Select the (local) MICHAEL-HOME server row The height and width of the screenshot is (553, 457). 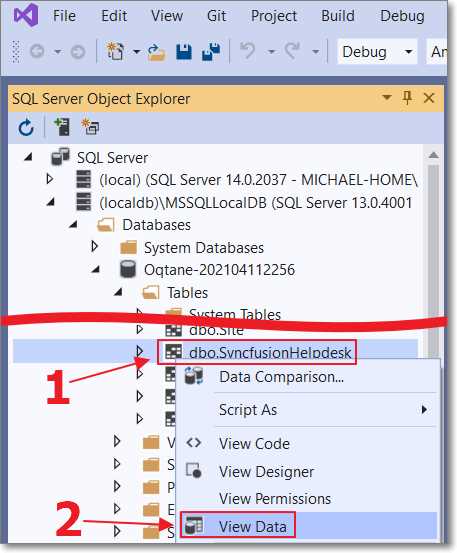pos(258,180)
